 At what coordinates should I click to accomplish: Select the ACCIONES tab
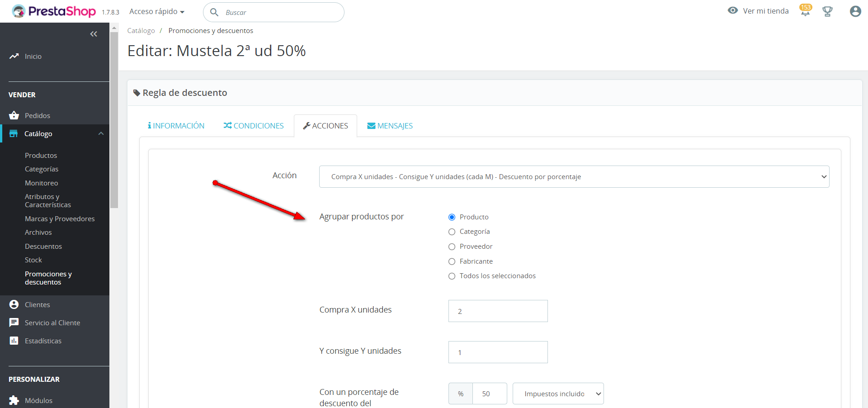(325, 126)
